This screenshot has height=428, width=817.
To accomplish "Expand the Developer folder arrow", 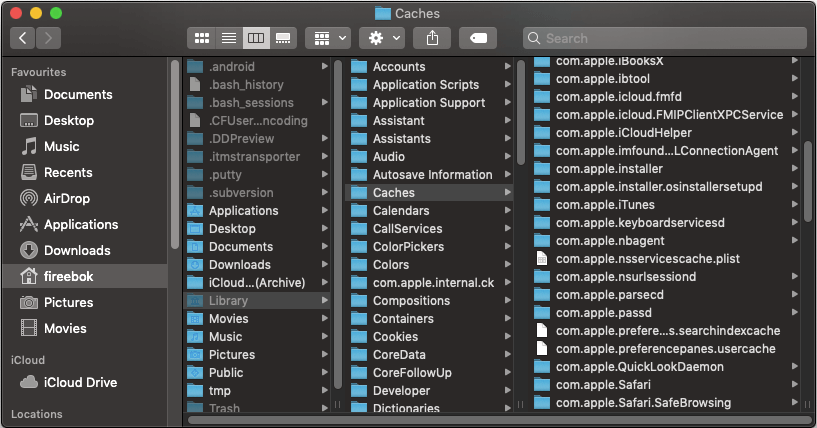I will click(507, 390).
